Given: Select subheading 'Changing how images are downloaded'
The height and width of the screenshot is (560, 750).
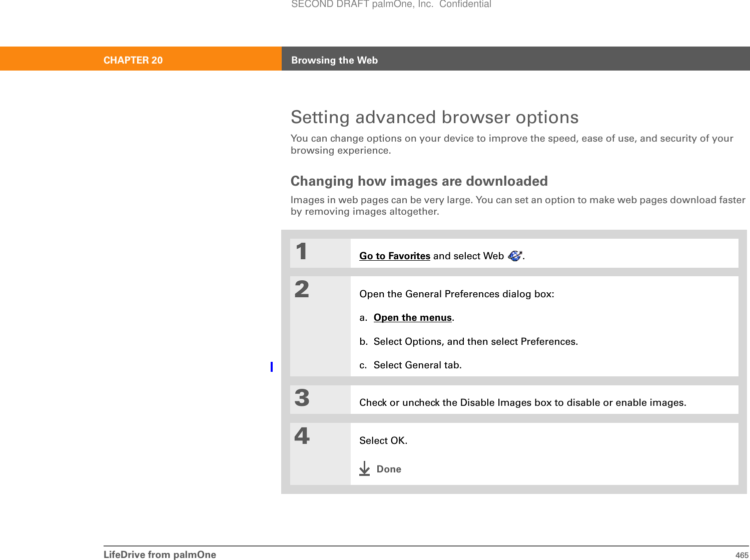Looking at the screenshot, I should (419, 181).
